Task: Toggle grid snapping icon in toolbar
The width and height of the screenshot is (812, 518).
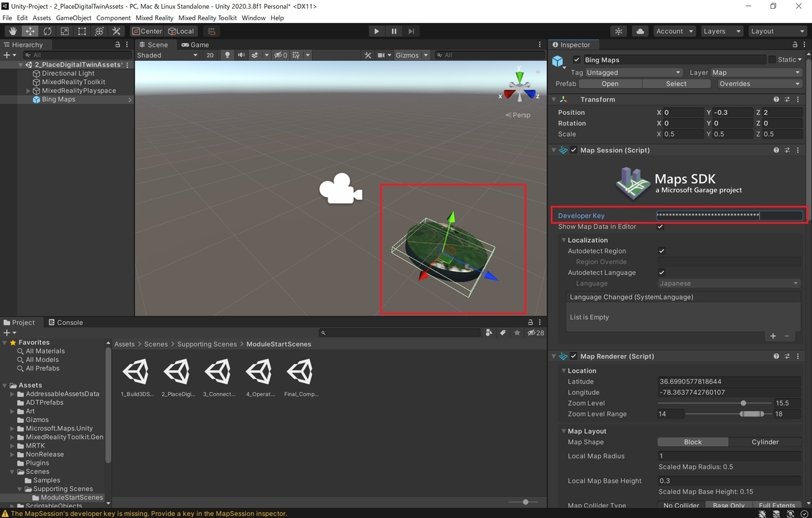Action: [211, 31]
